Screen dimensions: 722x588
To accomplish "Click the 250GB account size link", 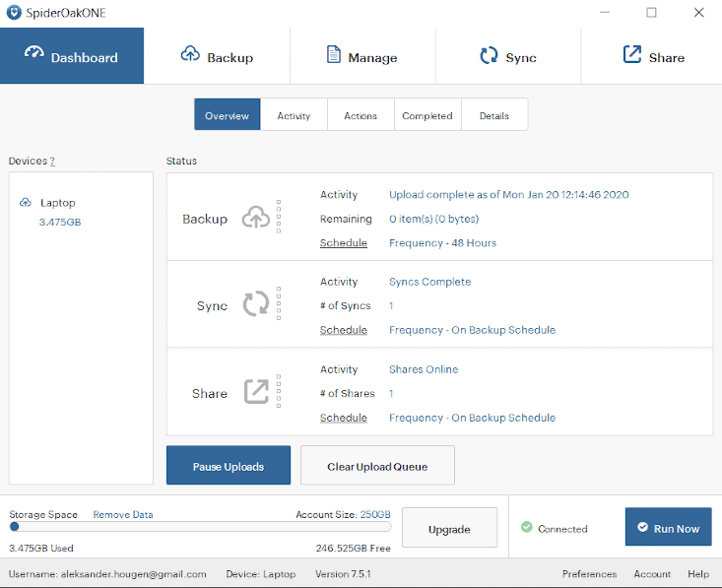I will pyautogui.click(x=375, y=514).
